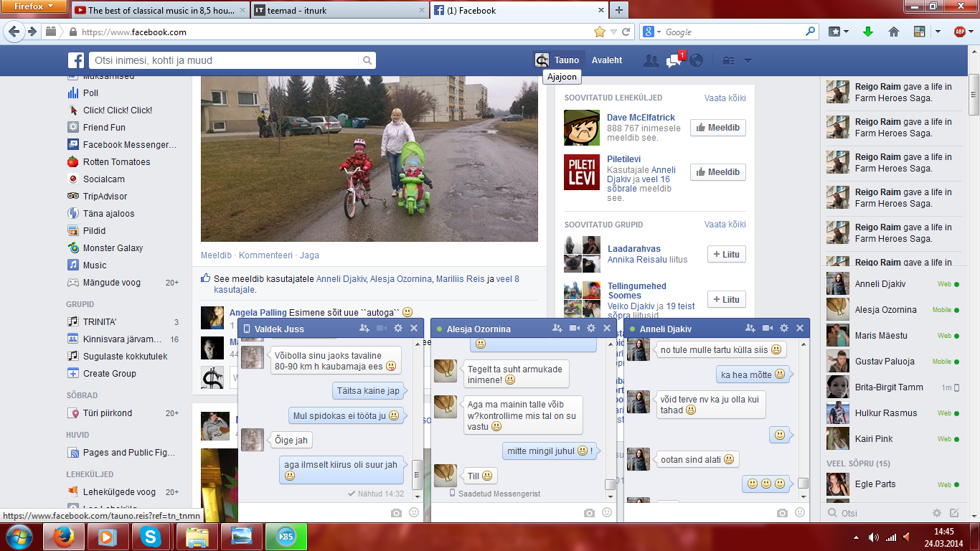This screenshot has height=551, width=980.
Task: Close the Alesja Ozornina chat window
Action: tap(607, 329)
